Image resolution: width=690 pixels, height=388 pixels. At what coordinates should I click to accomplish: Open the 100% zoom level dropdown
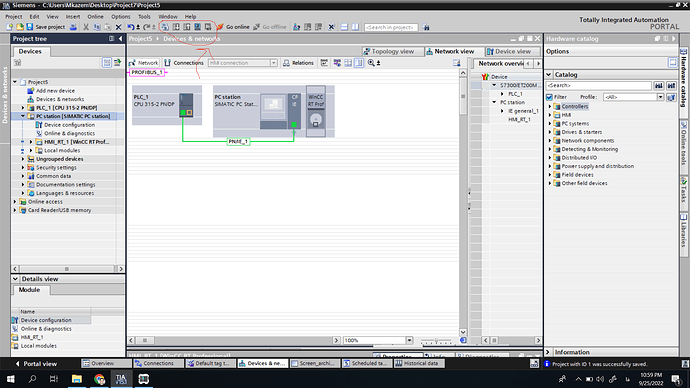point(409,340)
